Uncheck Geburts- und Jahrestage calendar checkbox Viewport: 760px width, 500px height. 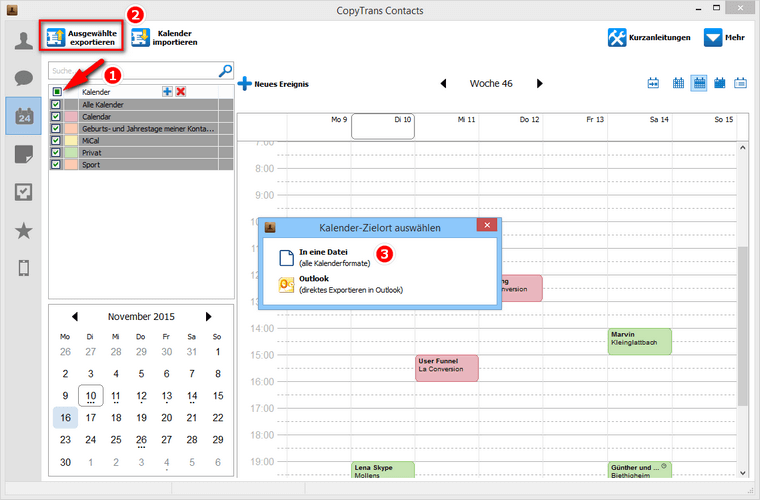tap(56, 128)
